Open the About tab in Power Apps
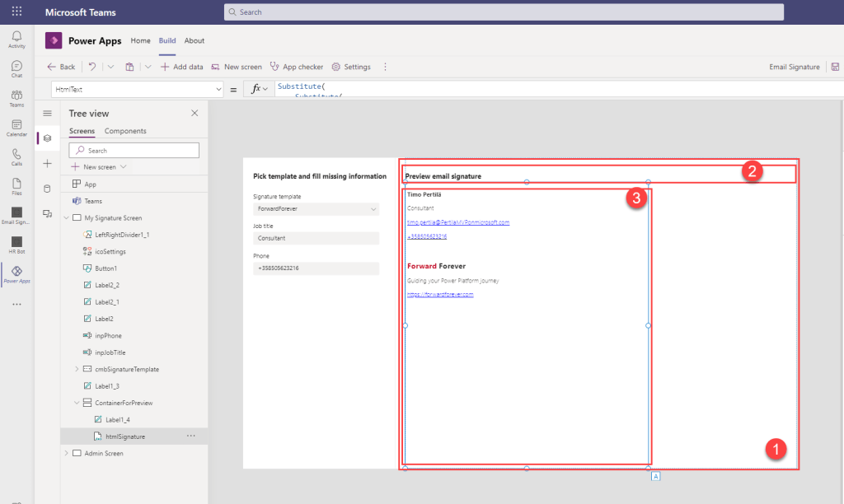 [x=195, y=40]
